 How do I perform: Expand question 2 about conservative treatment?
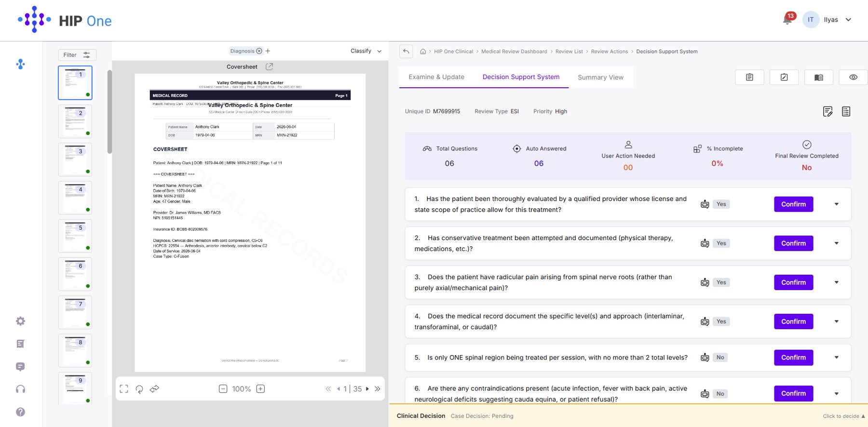(837, 243)
